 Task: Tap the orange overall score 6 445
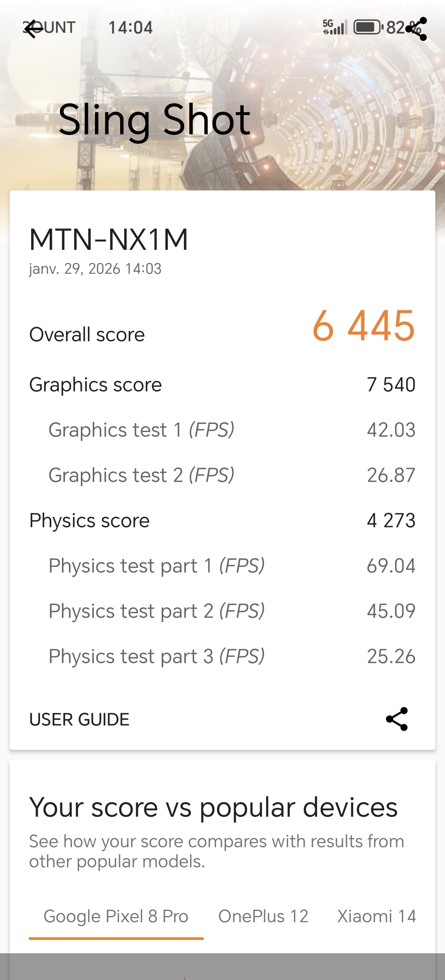coord(363,326)
